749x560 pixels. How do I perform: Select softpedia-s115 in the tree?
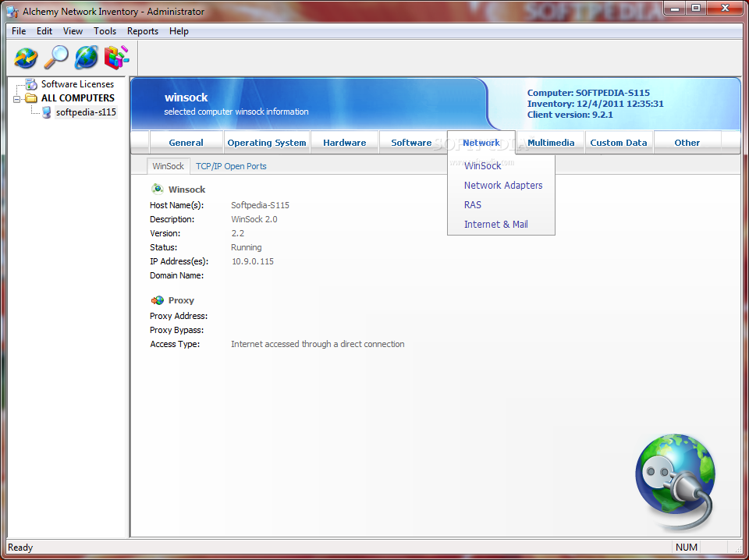tap(86, 112)
